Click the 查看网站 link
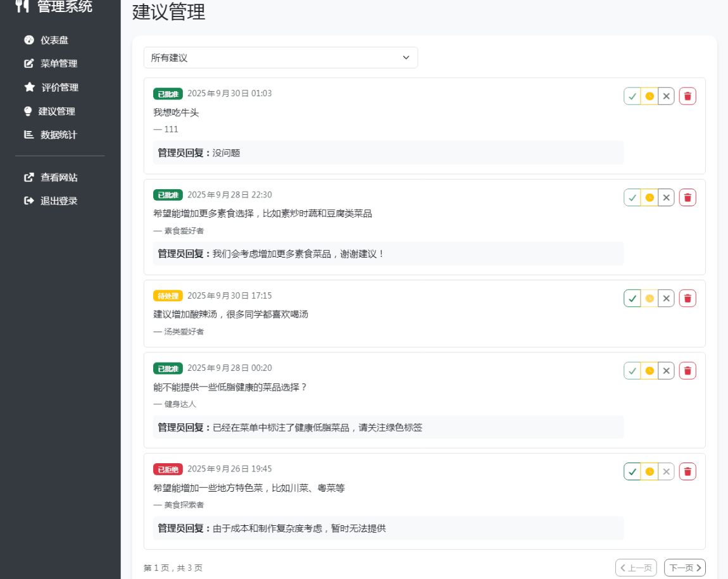 tap(58, 177)
